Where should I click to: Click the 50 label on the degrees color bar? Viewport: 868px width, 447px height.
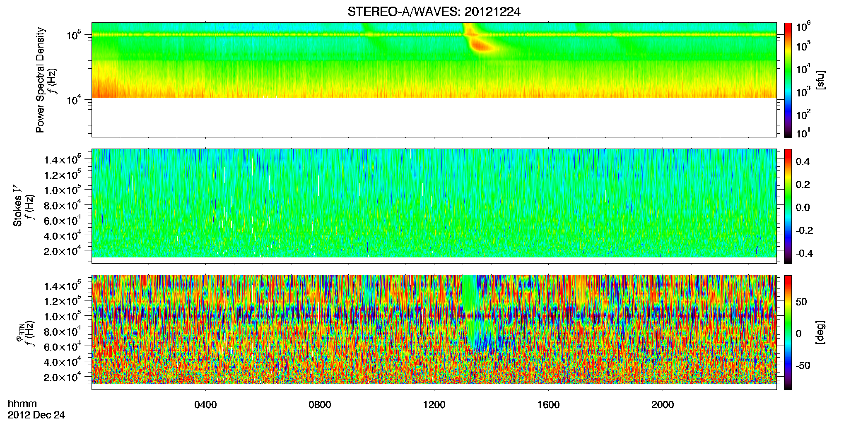pos(801,302)
